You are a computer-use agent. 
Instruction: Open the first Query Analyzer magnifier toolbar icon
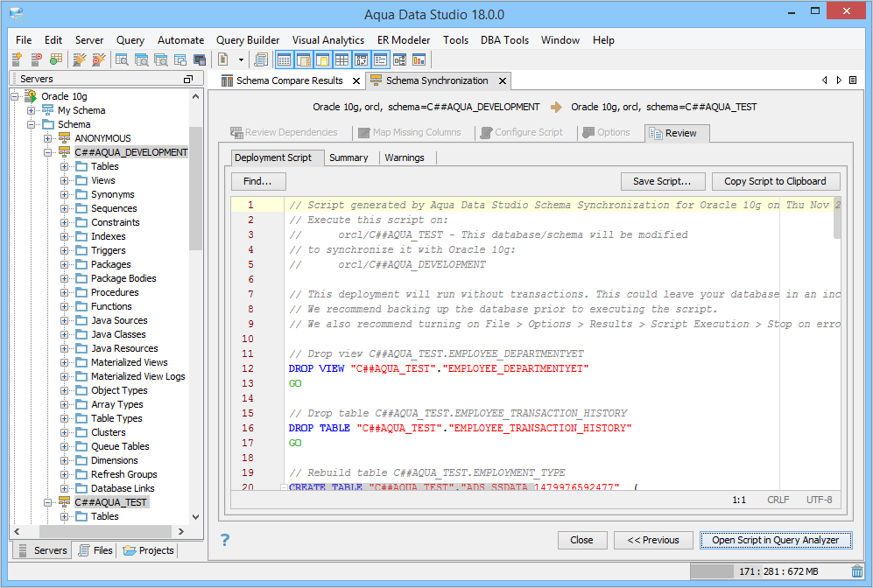[x=122, y=59]
